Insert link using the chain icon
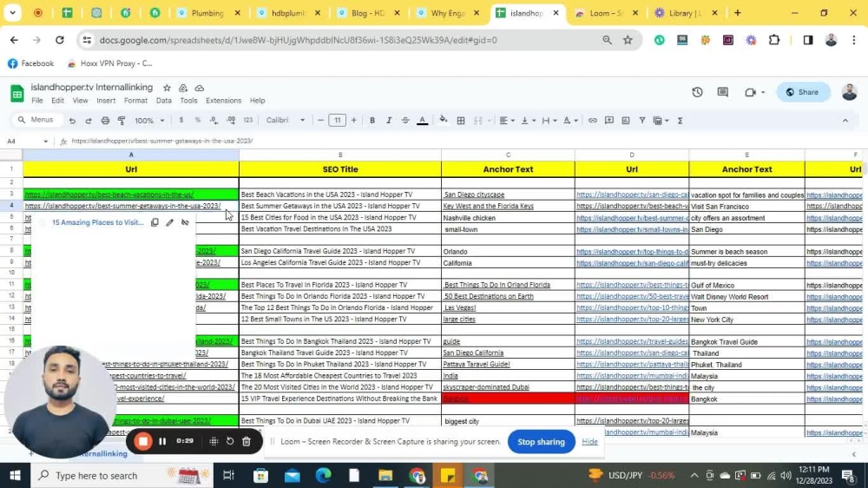This screenshot has width=868, height=488. pos(592,120)
